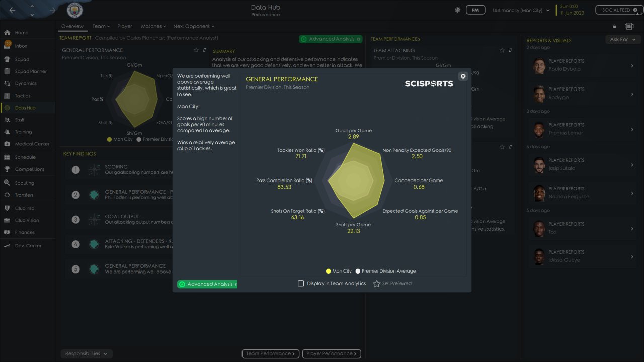
Task: Click the Manchester City club badge
Action: pyautogui.click(x=75, y=10)
